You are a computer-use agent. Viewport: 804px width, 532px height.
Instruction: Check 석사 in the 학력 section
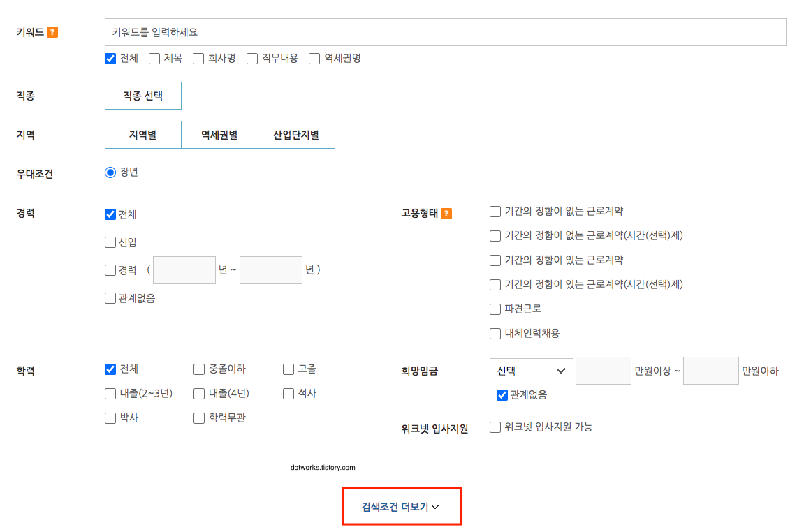point(287,393)
